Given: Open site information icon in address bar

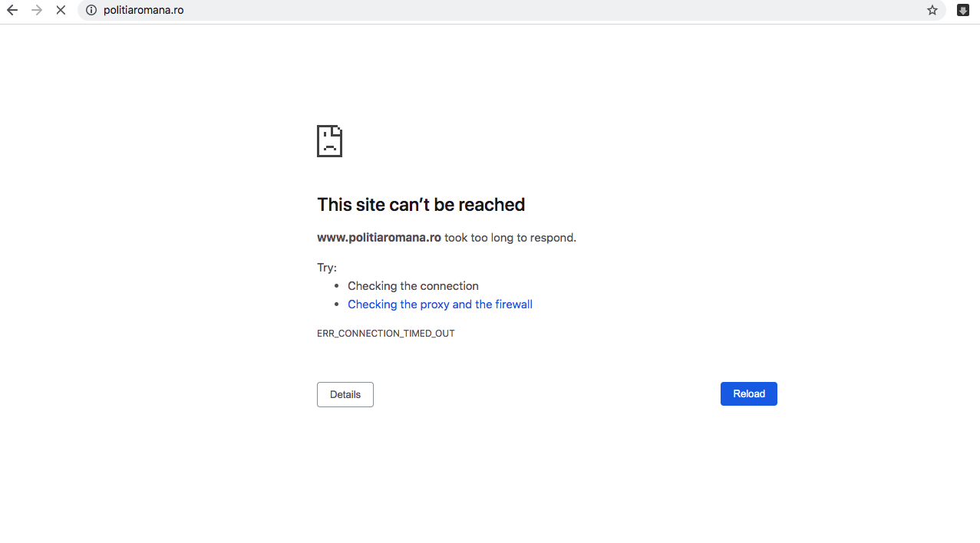Looking at the screenshot, I should (91, 11).
